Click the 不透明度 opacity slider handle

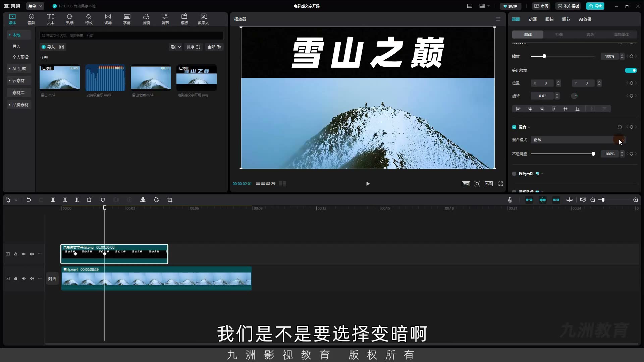593,154
